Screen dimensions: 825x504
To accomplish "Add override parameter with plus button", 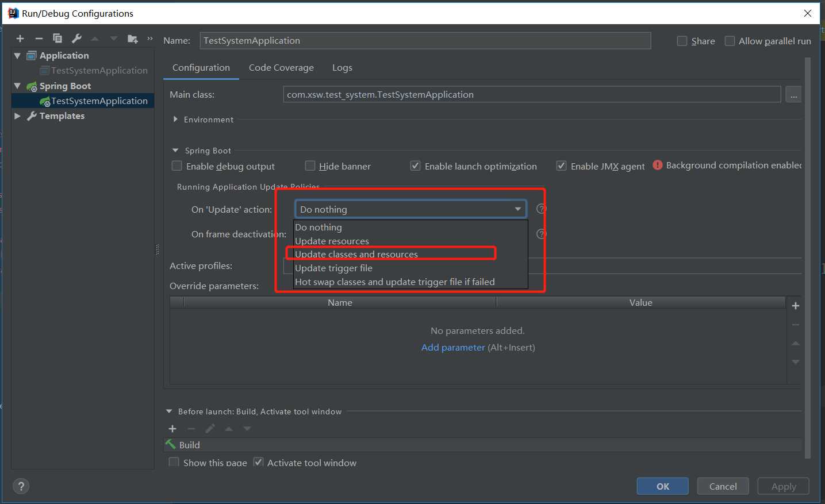I will click(796, 306).
